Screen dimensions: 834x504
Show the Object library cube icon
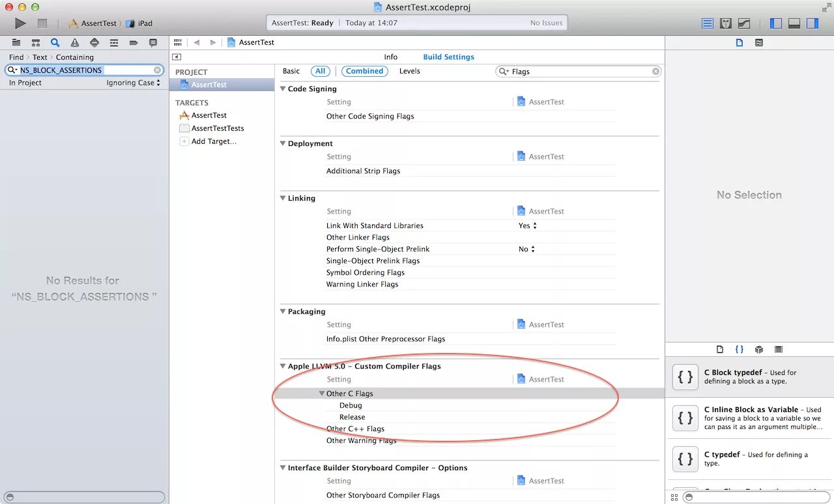point(759,350)
